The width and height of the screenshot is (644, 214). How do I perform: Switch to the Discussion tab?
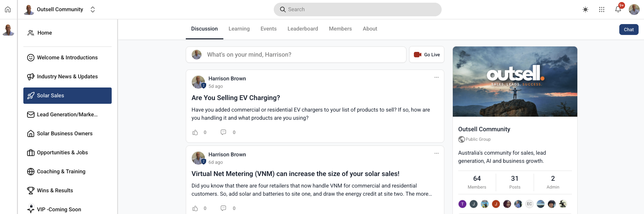coord(204,29)
